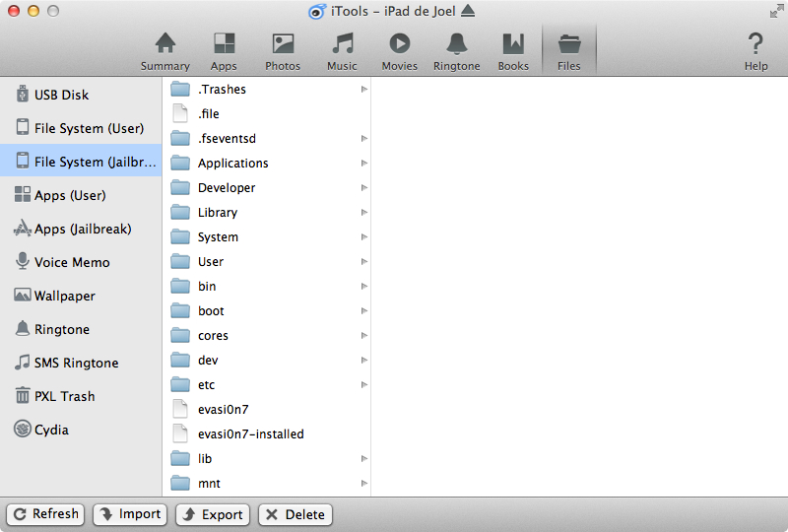The height and width of the screenshot is (532, 788).
Task: Click the boot folder icon
Action: (x=180, y=310)
